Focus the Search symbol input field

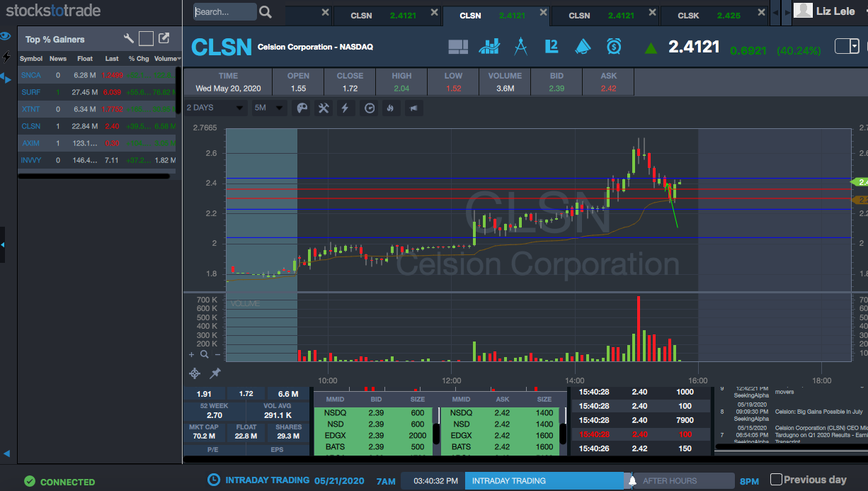(225, 12)
